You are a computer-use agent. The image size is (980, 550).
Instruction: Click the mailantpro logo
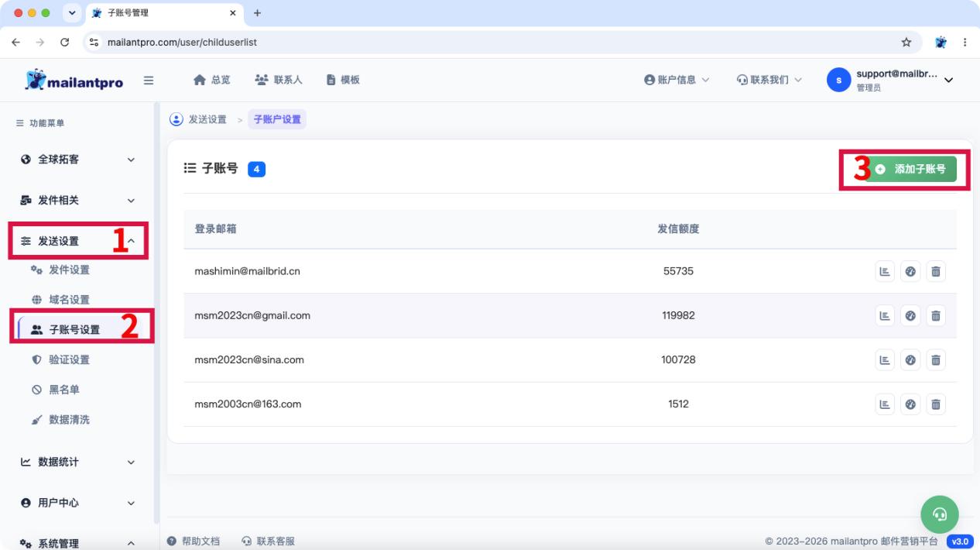(74, 80)
